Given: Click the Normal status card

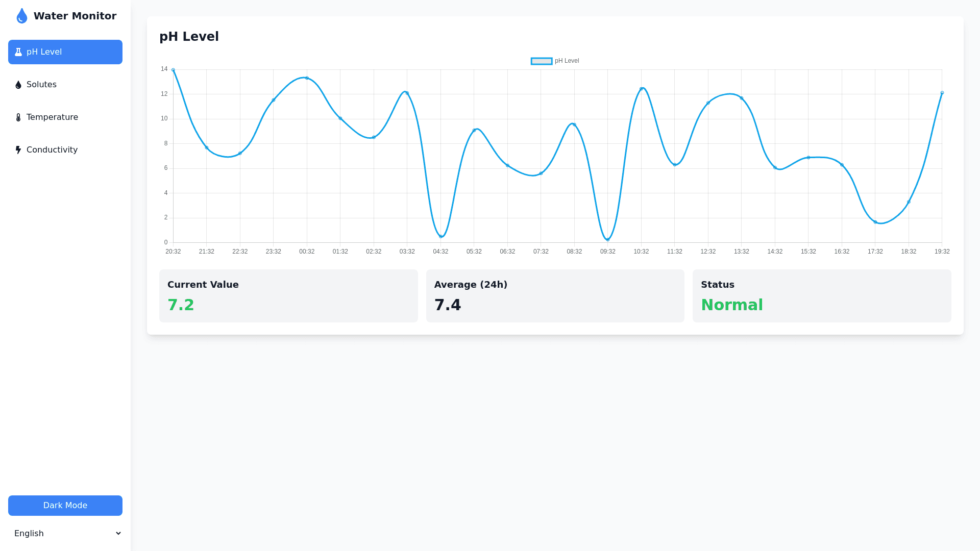Looking at the screenshot, I should (821, 296).
